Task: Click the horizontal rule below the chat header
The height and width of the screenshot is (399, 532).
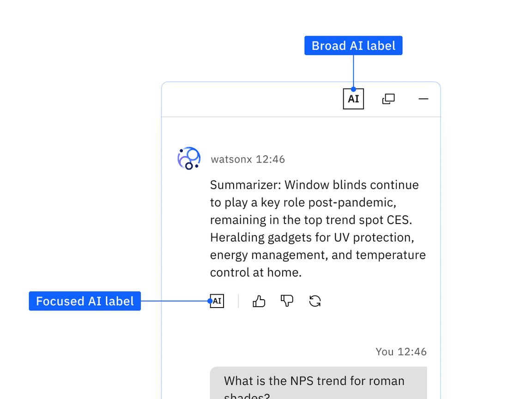Action: coord(301,115)
